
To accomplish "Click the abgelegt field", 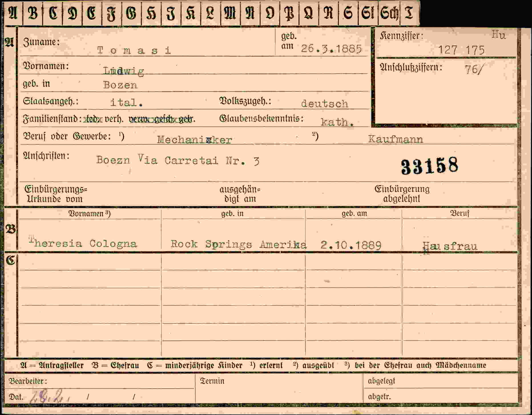I will (x=441, y=381).
